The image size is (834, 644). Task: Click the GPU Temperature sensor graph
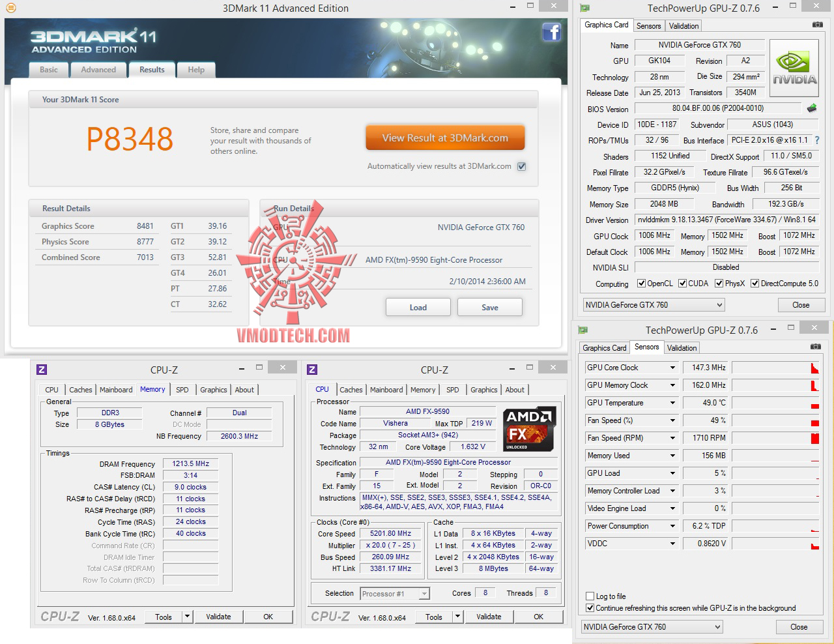775,403
